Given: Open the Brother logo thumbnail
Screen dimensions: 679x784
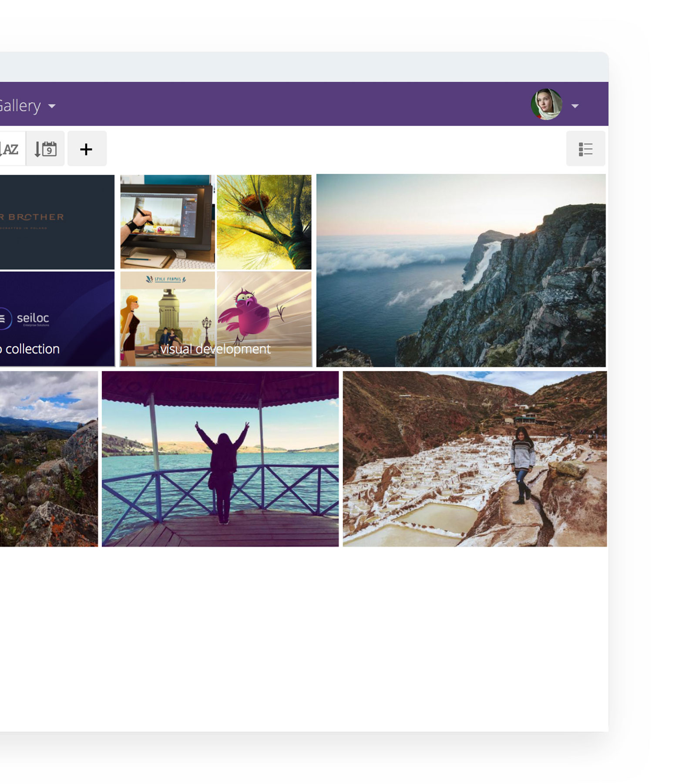Looking at the screenshot, I should [x=57, y=222].
